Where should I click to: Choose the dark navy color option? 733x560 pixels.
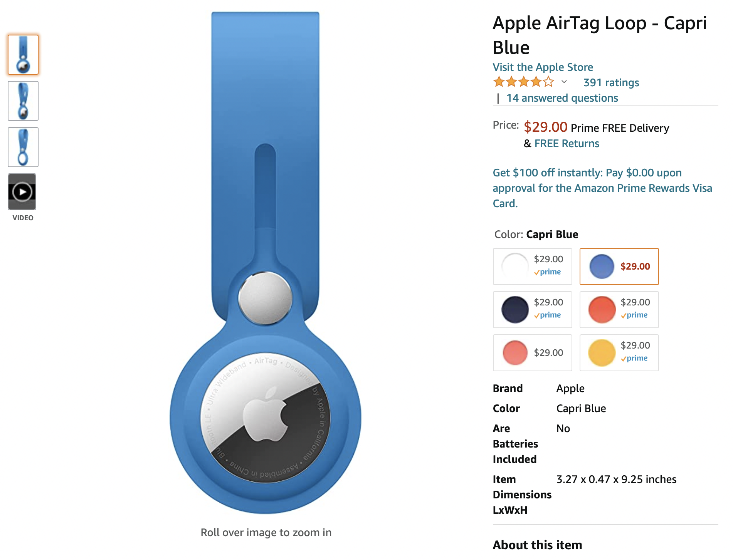pyautogui.click(x=532, y=310)
